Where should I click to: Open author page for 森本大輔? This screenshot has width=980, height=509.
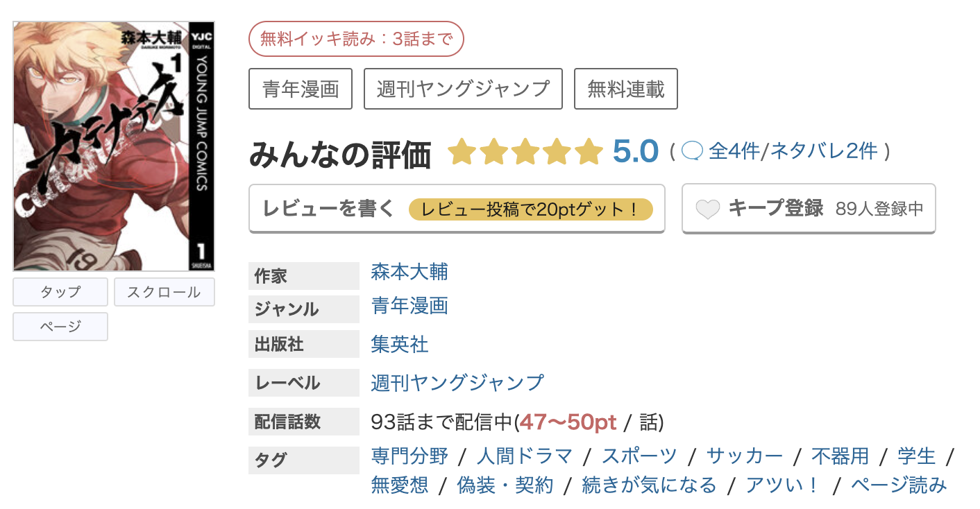(408, 273)
